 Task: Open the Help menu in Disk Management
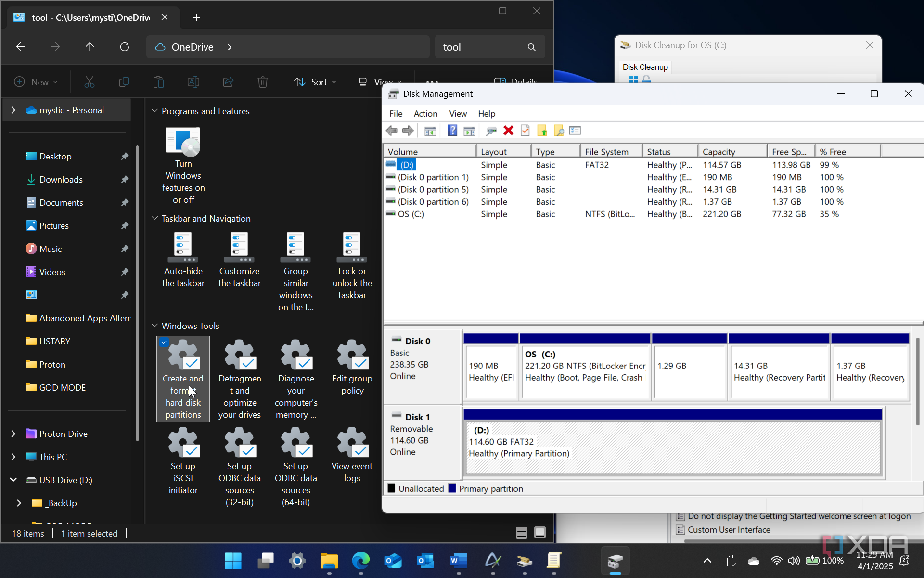pos(487,114)
